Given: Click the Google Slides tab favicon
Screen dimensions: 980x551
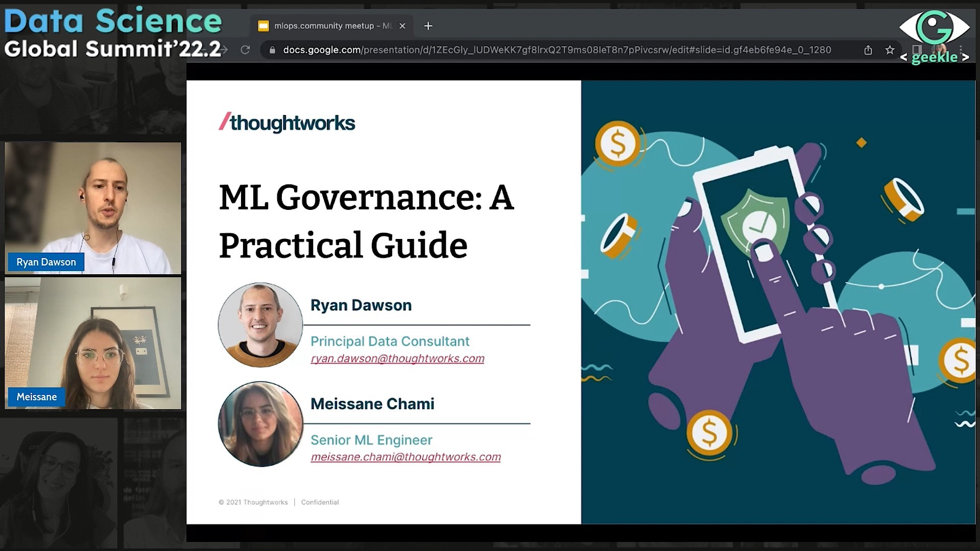Looking at the screenshot, I should pyautogui.click(x=264, y=26).
